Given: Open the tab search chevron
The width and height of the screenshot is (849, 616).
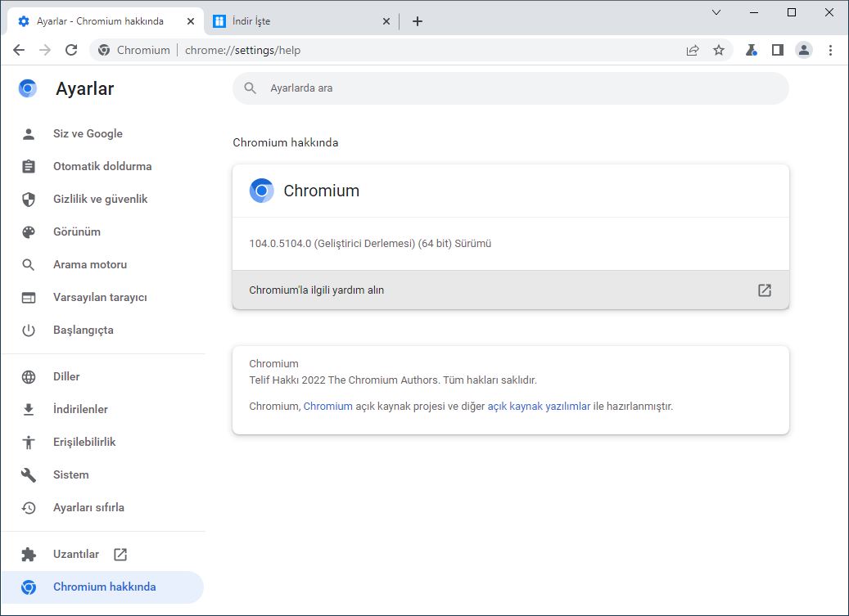Looking at the screenshot, I should pos(716,12).
